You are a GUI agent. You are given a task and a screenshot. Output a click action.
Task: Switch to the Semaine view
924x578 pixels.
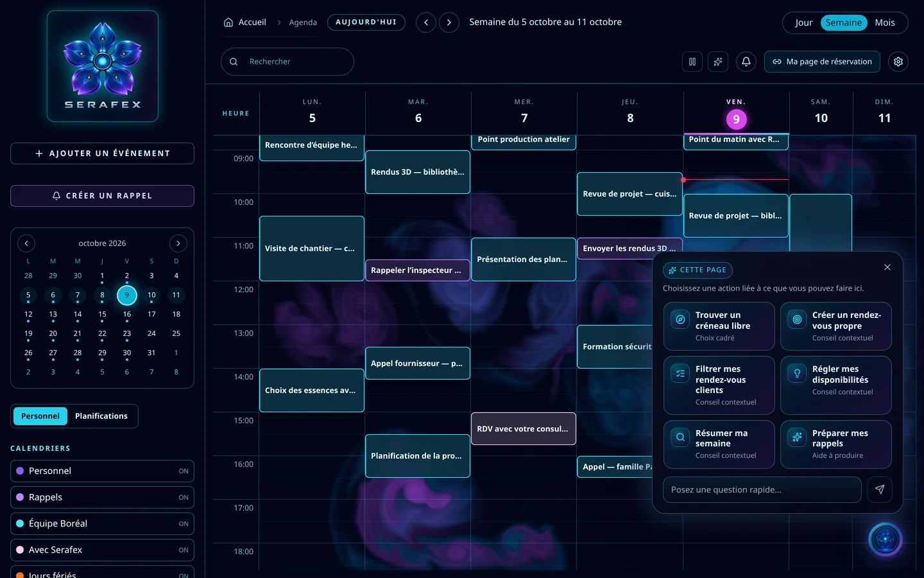click(844, 22)
